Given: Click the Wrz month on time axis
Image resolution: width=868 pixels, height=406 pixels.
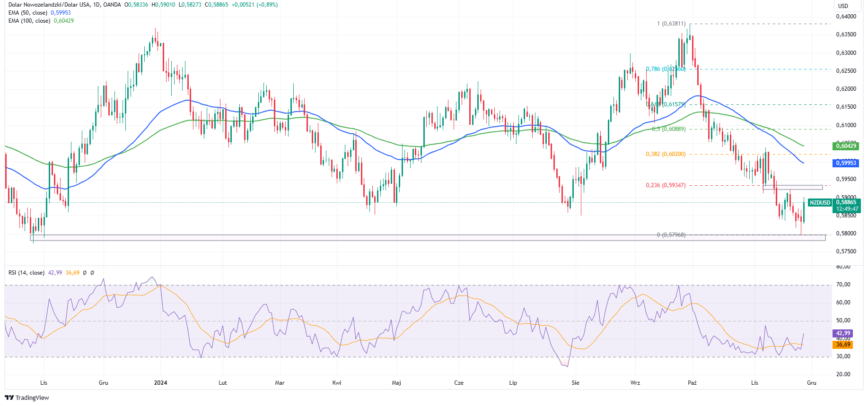Looking at the screenshot, I should [635, 383].
